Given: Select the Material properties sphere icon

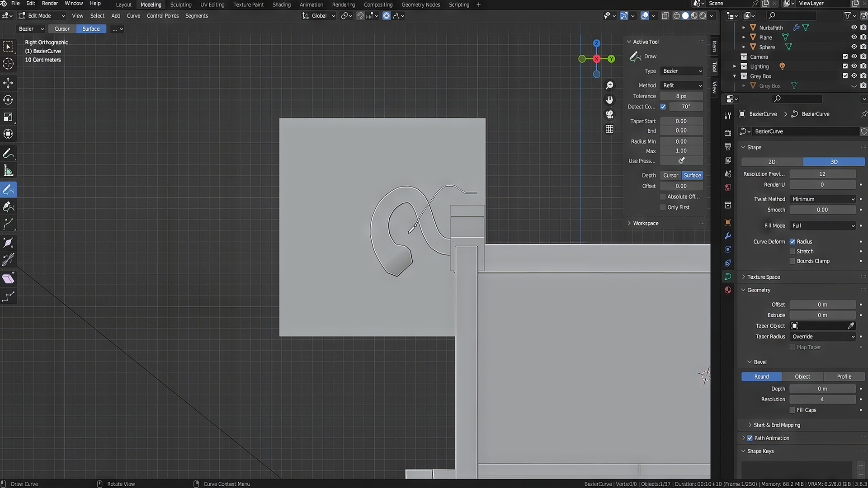Looking at the screenshot, I should [x=727, y=290].
